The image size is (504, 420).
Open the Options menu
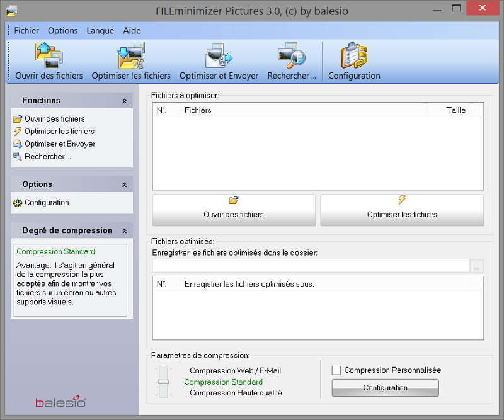[62, 30]
